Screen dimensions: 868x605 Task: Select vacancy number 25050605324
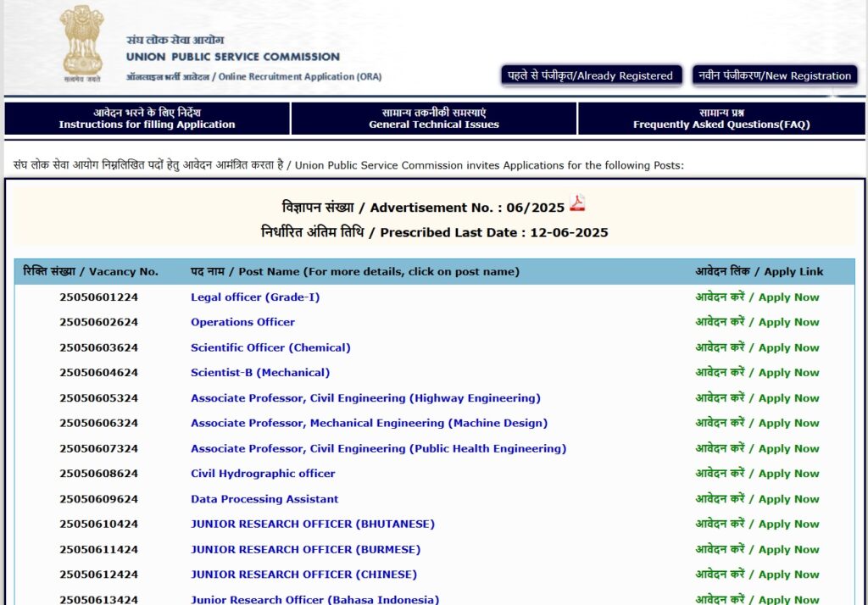(x=98, y=398)
